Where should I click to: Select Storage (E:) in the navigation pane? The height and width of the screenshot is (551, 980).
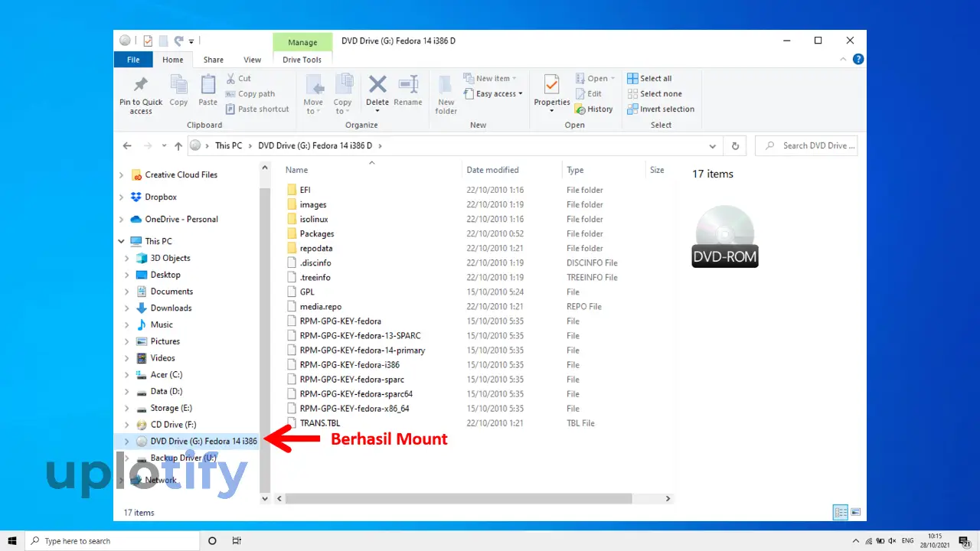tap(171, 408)
